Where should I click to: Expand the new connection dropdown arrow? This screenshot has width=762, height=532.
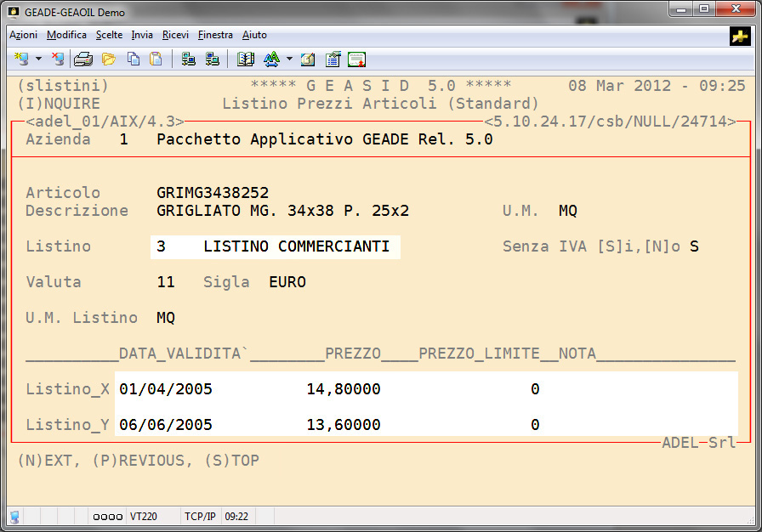(x=38, y=59)
